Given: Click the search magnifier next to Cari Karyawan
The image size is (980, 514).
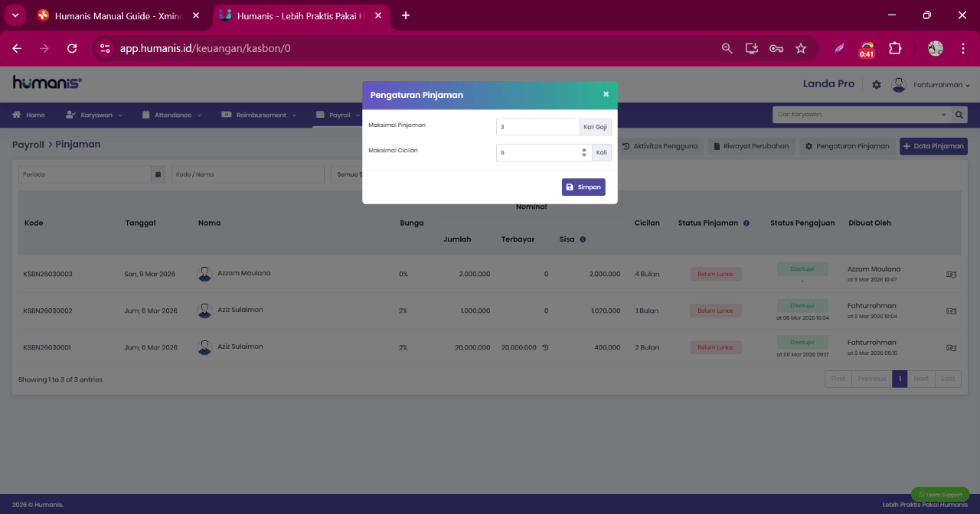Looking at the screenshot, I should click(959, 115).
